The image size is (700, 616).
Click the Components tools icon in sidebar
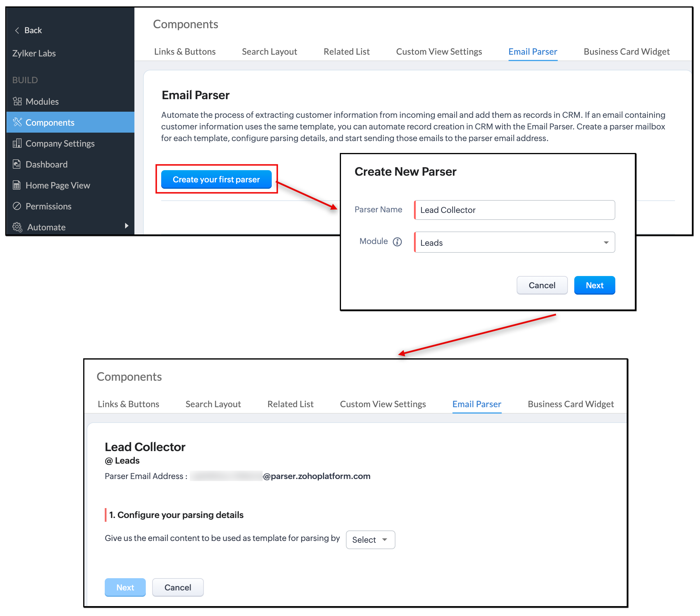(x=17, y=122)
